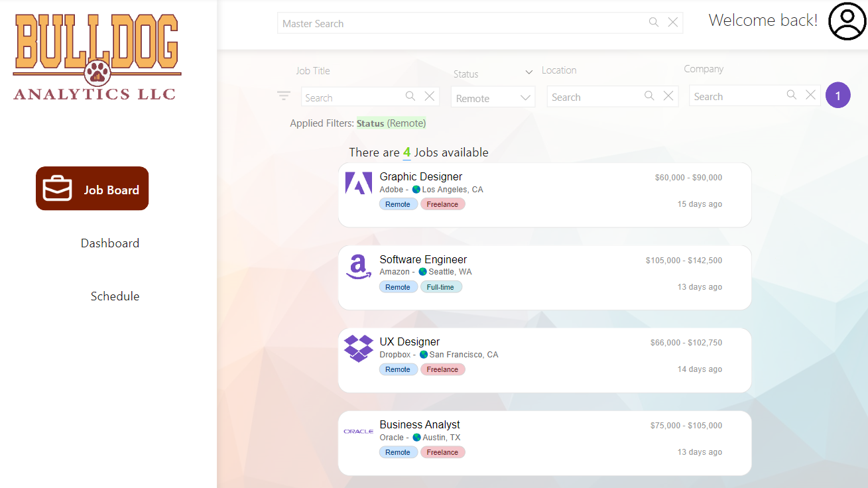Click the Adobe company logo
This screenshot has width=868, height=488.
359,183
